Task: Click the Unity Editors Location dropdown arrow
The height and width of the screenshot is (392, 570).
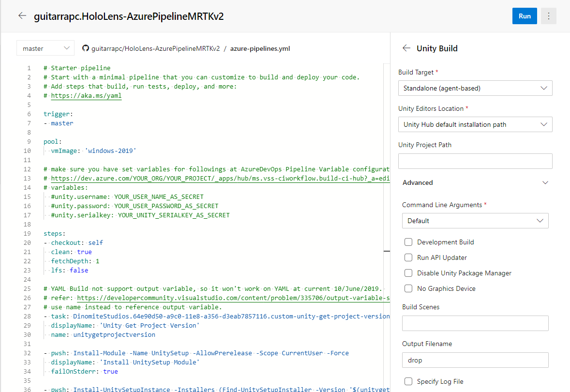Action: (x=543, y=124)
